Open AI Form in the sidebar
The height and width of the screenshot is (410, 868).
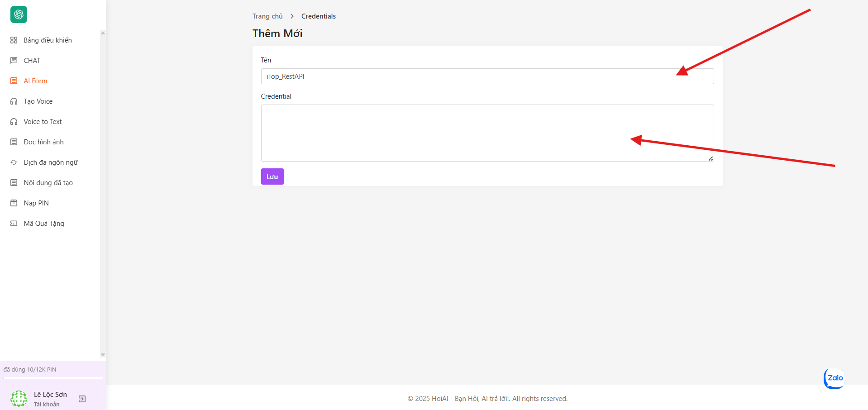(x=35, y=81)
